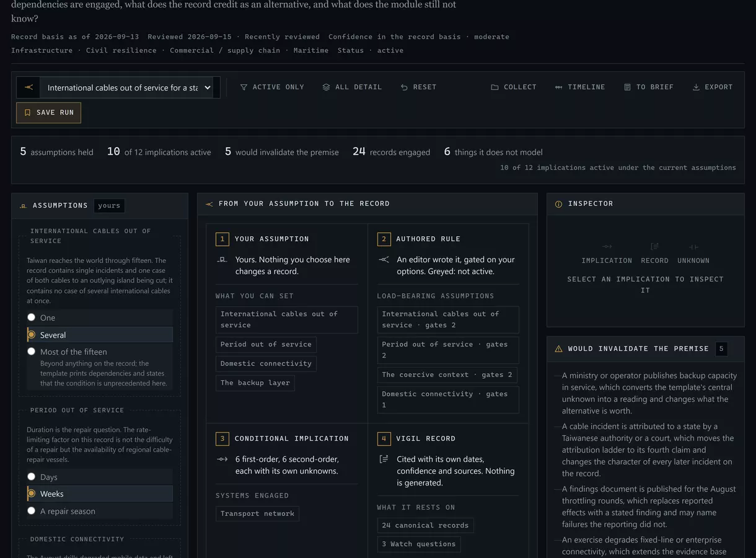Click the 5 assumptions held stat
The image size is (756, 558).
pyautogui.click(x=56, y=152)
